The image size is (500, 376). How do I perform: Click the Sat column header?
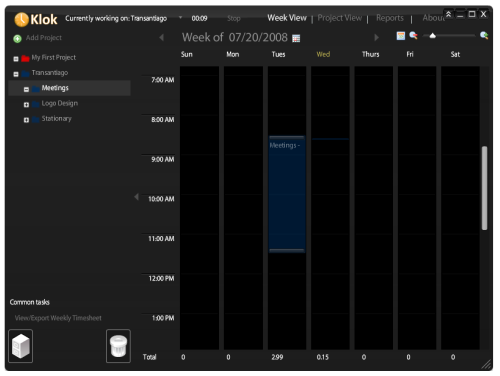pyautogui.click(x=455, y=54)
